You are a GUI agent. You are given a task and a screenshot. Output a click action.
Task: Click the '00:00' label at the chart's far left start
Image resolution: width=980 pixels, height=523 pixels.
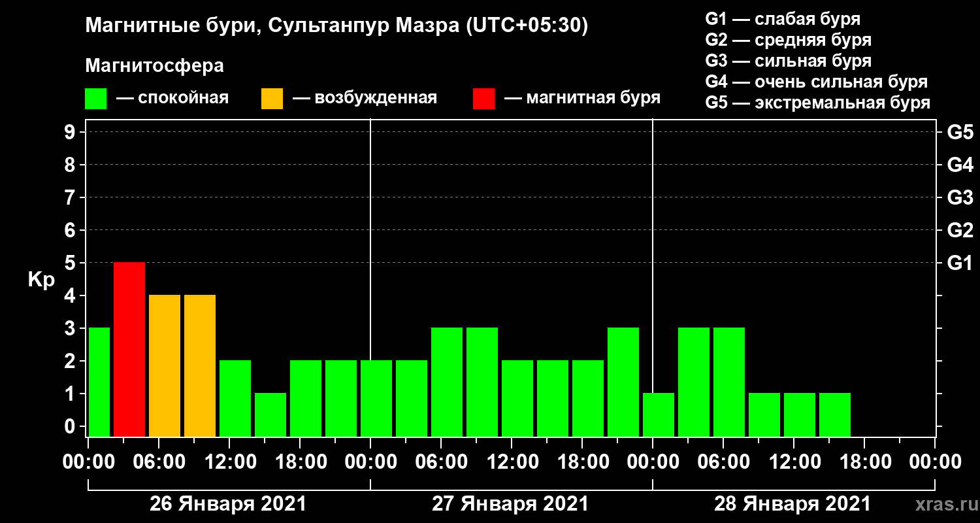[x=88, y=462]
